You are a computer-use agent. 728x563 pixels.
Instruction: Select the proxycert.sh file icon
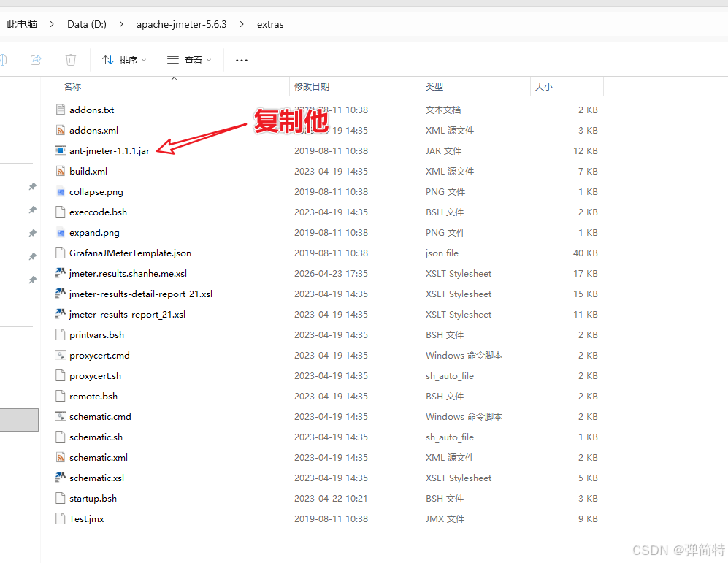coord(61,375)
